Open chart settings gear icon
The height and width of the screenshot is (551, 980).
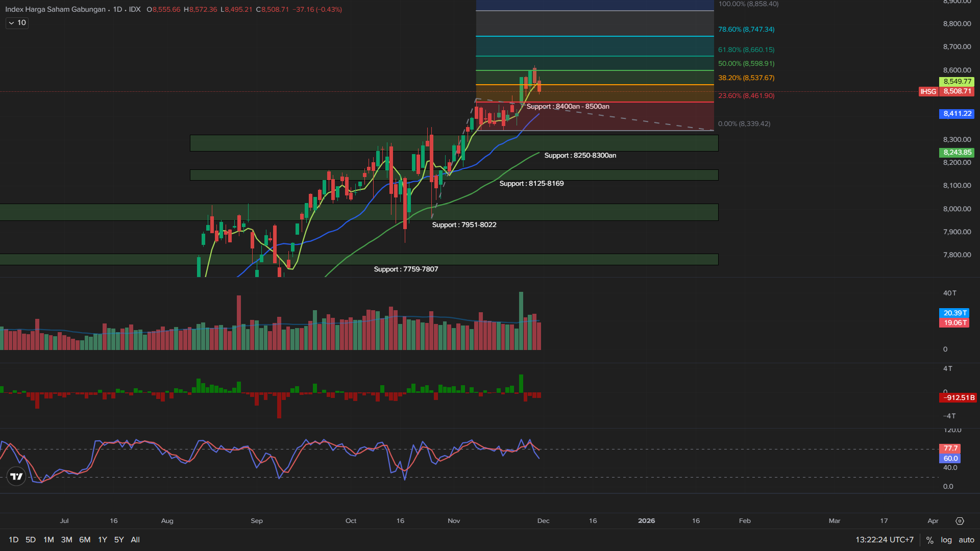(960, 521)
